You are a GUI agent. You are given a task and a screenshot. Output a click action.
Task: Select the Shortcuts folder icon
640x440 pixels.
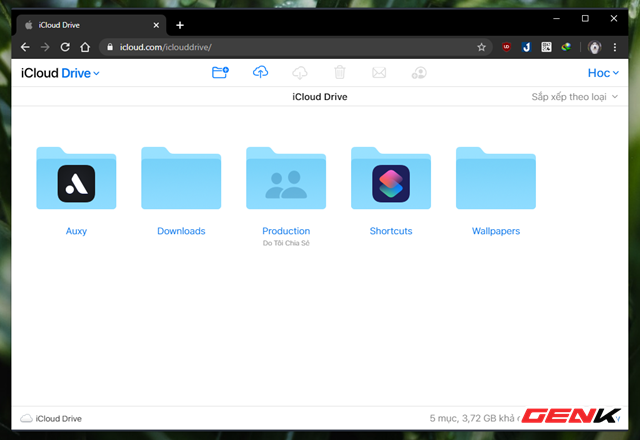391,178
